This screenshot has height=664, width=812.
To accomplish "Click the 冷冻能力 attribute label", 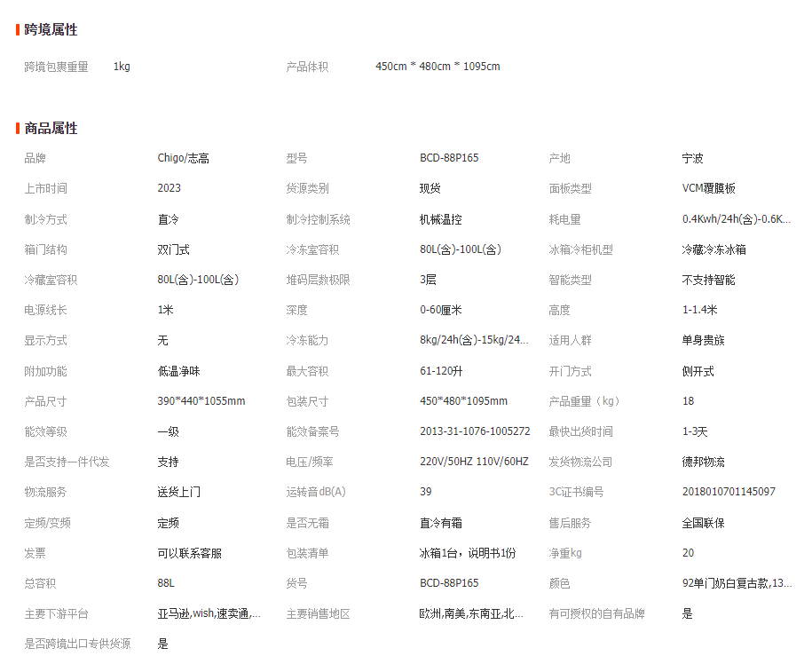I will [x=307, y=340].
